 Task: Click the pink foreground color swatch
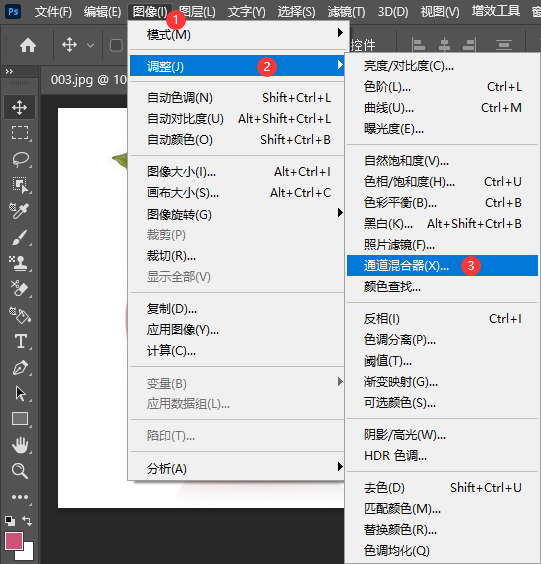(x=14, y=541)
